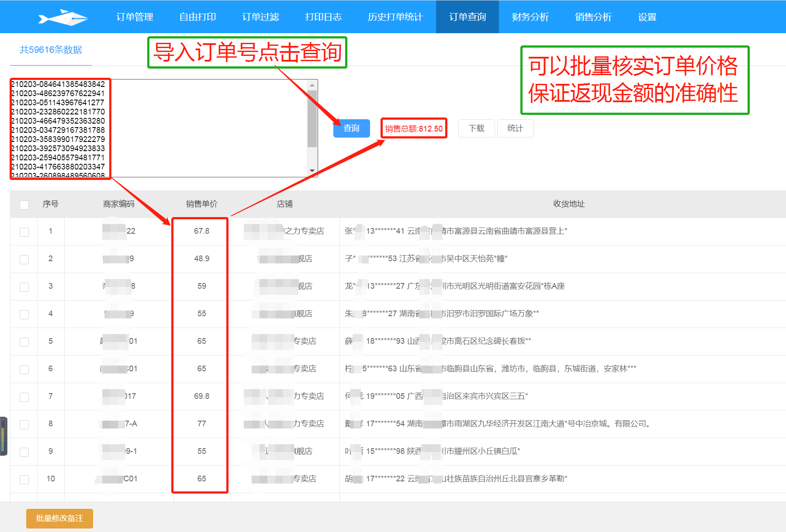The width and height of the screenshot is (786, 532).
Task: Click 批量修改备注 orange button
Action: 59,518
